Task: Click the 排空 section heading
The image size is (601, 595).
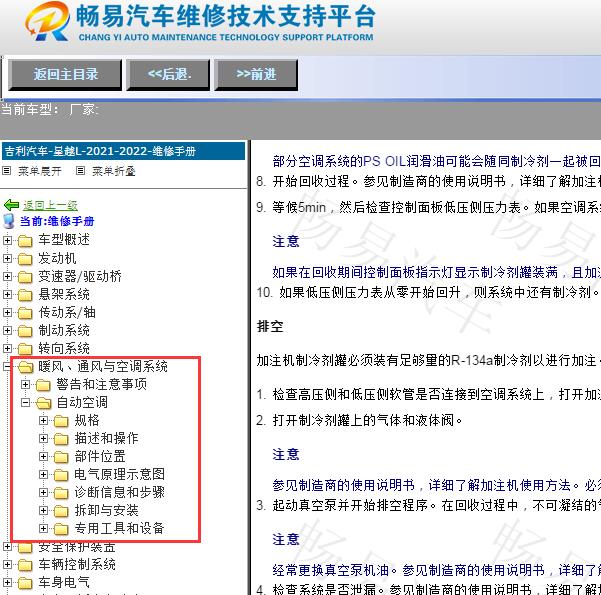Action: click(270, 327)
